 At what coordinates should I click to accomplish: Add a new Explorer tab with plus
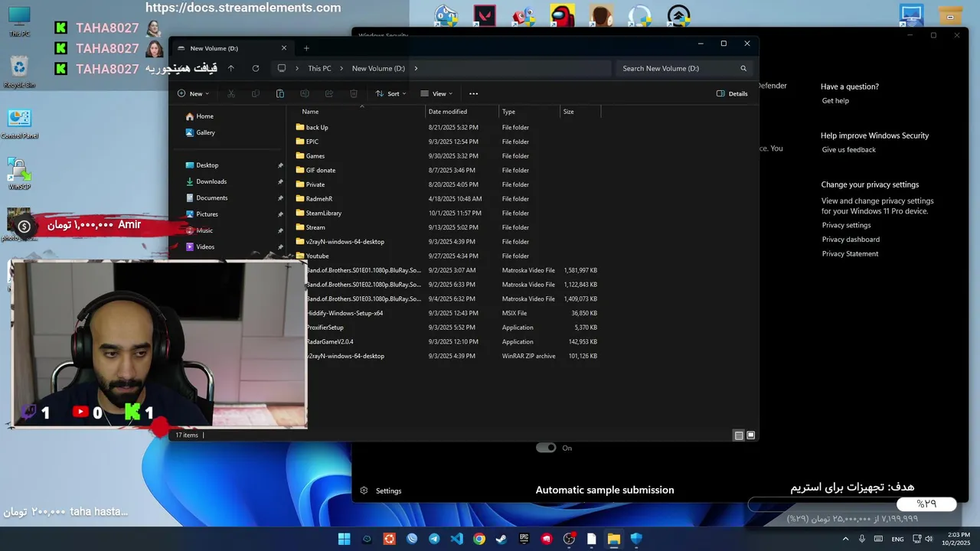click(306, 48)
